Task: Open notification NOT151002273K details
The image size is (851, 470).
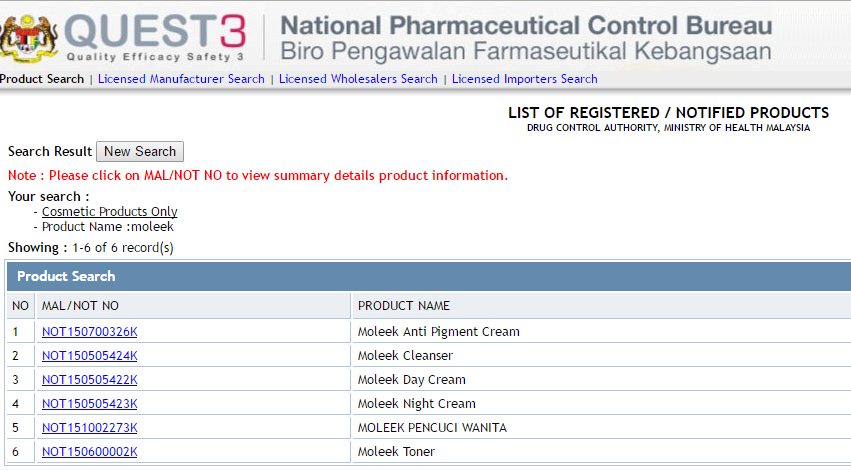Action: [89, 428]
